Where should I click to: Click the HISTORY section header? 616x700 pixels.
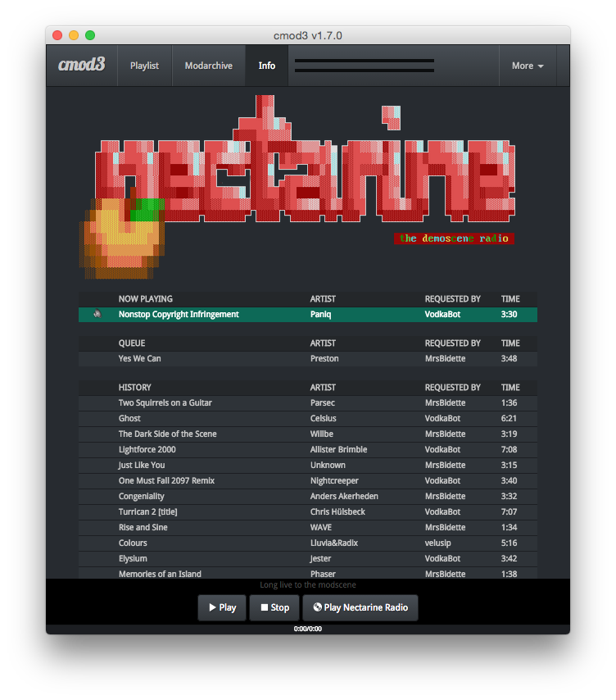134,387
